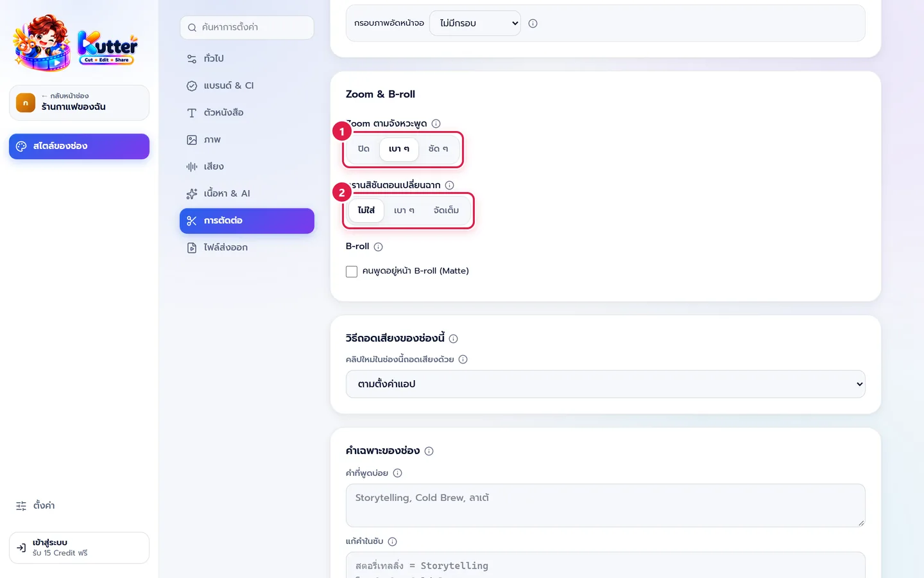Show info for คำที่พูดบ่อย

click(397, 473)
